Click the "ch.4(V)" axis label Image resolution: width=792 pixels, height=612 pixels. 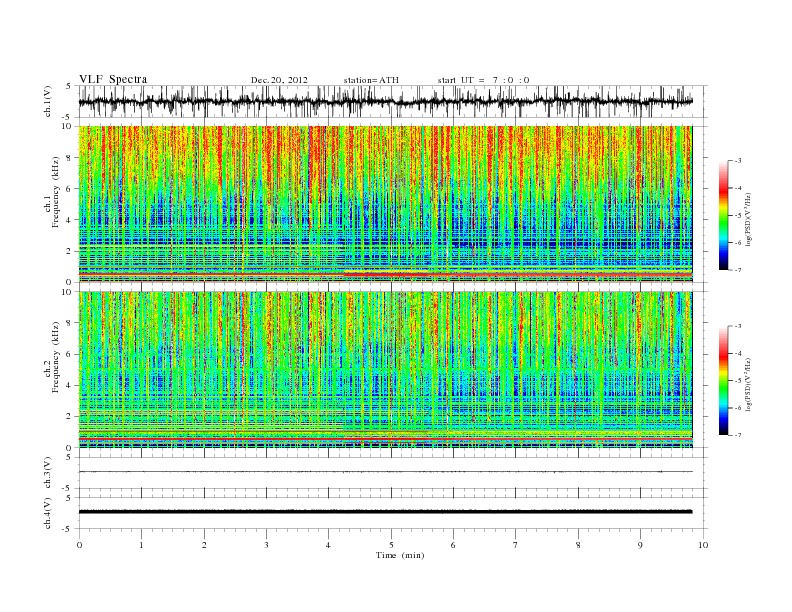click(x=48, y=513)
